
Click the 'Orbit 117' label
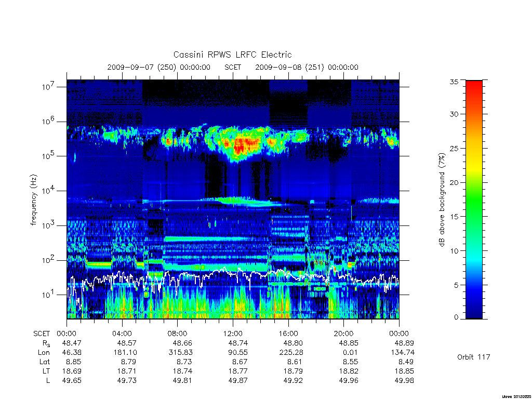click(474, 357)
